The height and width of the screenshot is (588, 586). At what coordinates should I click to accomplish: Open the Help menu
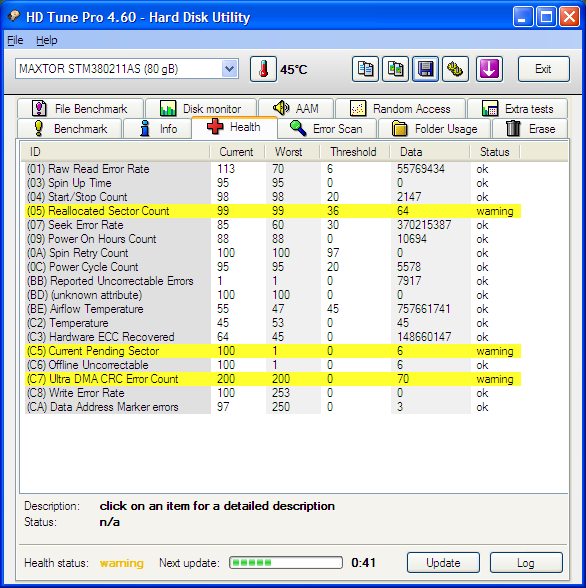click(46, 40)
